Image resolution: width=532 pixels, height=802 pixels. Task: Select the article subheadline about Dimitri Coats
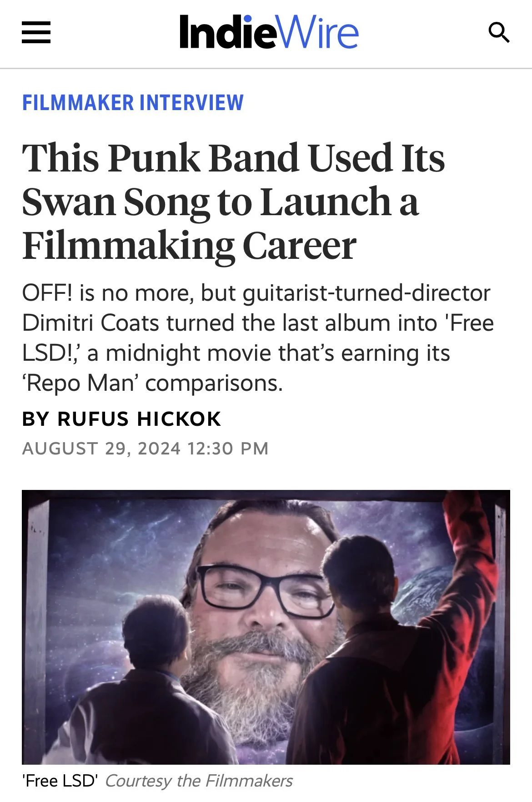pos(258,338)
